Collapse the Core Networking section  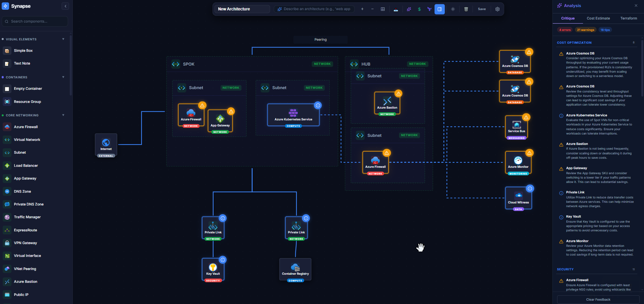pos(63,115)
